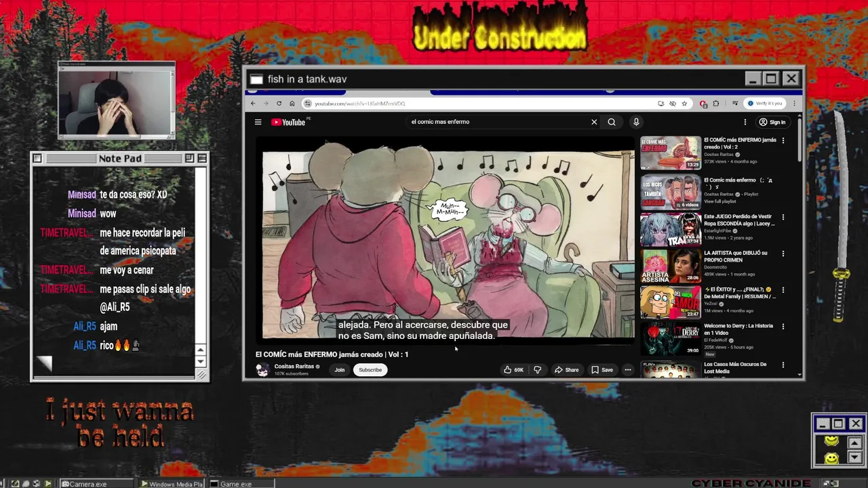
Task: Click the eye-slash icon in the address bar
Action: click(x=673, y=104)
